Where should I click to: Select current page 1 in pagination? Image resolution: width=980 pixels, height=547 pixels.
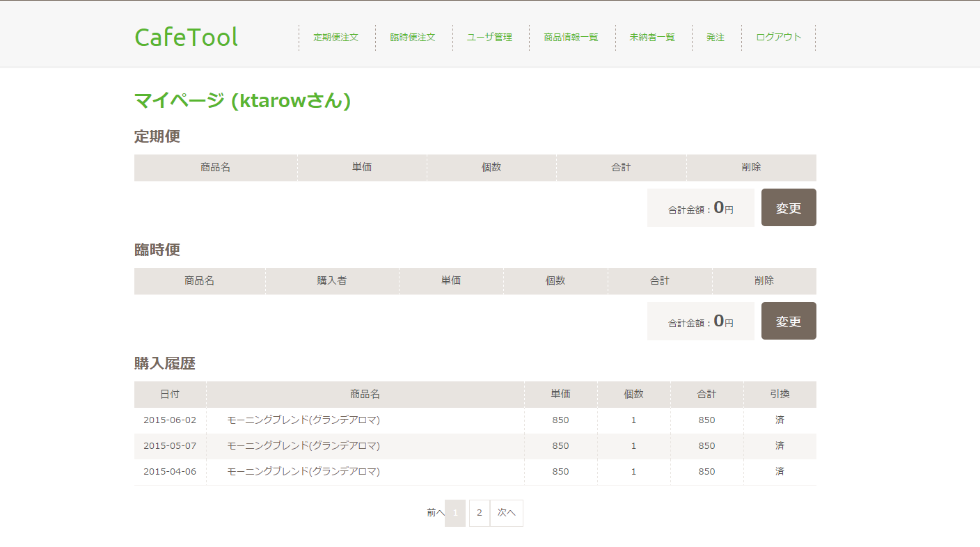pos(455,513)
